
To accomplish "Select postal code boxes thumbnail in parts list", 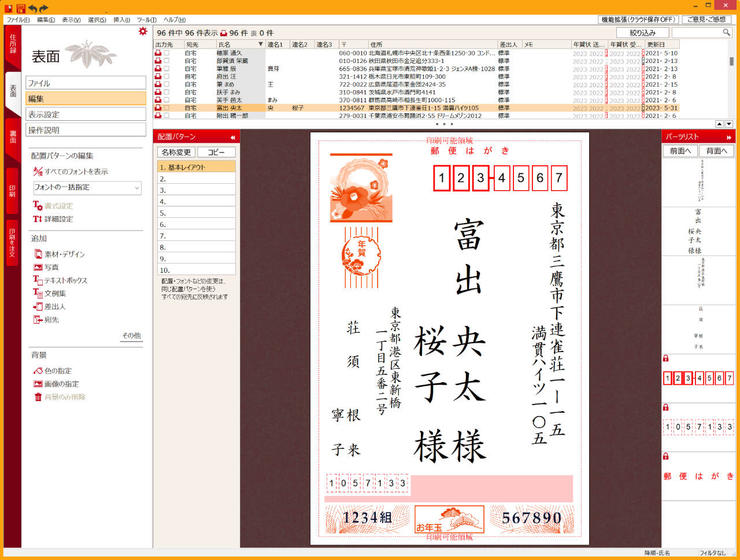I will [698, 379].
